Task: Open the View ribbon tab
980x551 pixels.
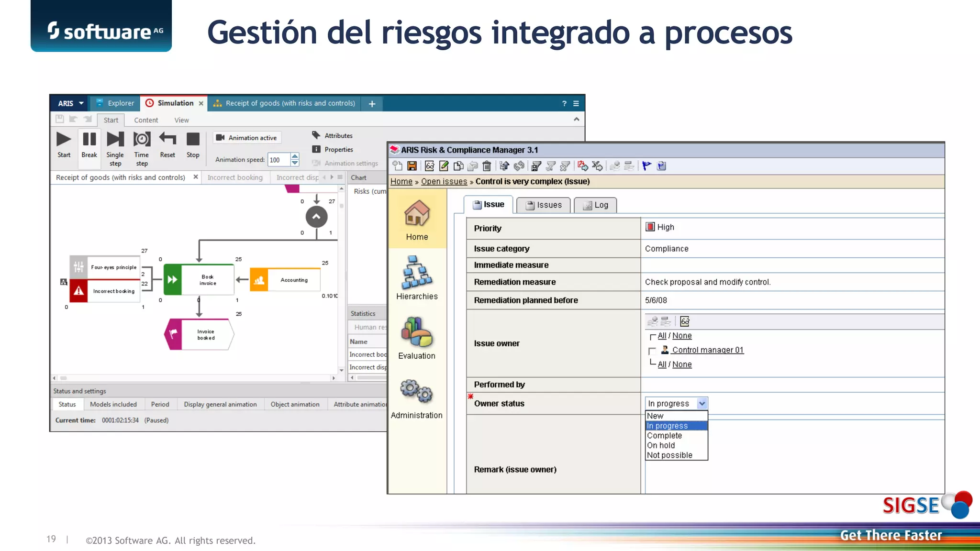Action: click(181, 120)
